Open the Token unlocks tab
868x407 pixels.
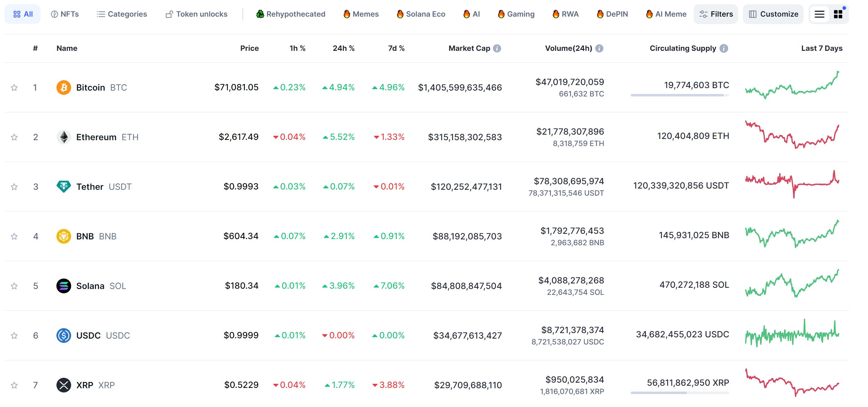pyautogui.click(x=197, y=14)
